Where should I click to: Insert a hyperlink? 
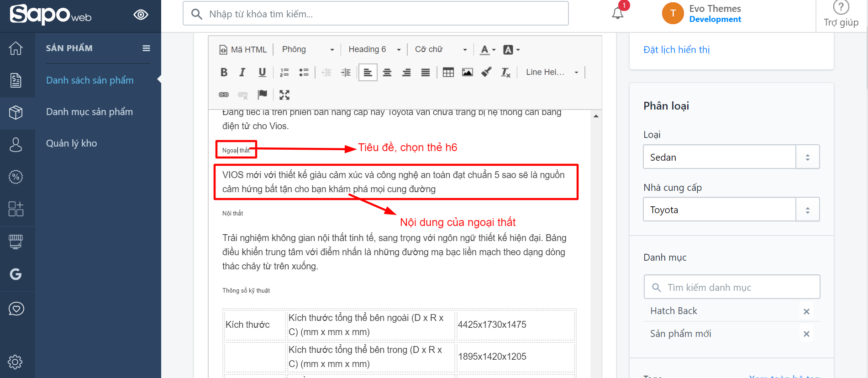tap(224, 94)
